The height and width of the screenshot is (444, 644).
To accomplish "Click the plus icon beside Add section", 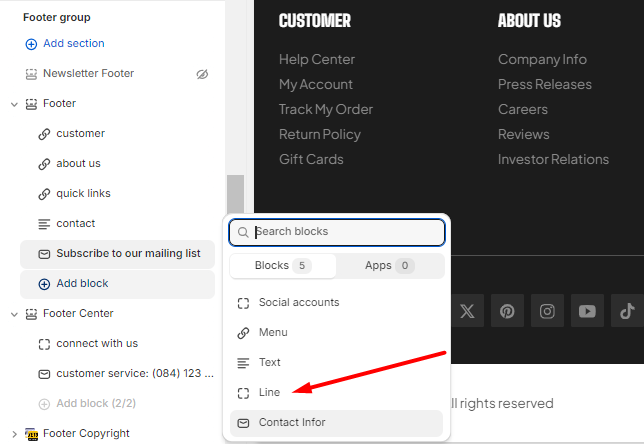I will point(31,44).
